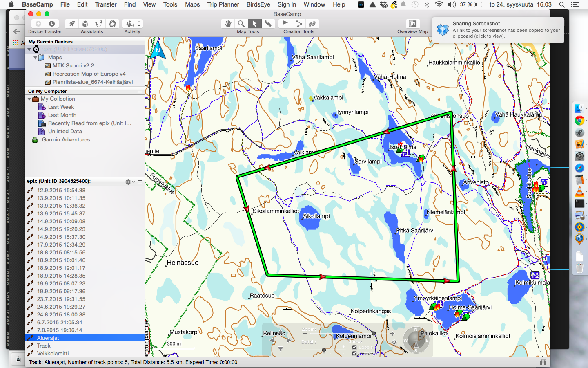Image resolution: width=588 pixels, height=368 pixels.
Task: Click map pan left arrow
Action: coord(272,340)
